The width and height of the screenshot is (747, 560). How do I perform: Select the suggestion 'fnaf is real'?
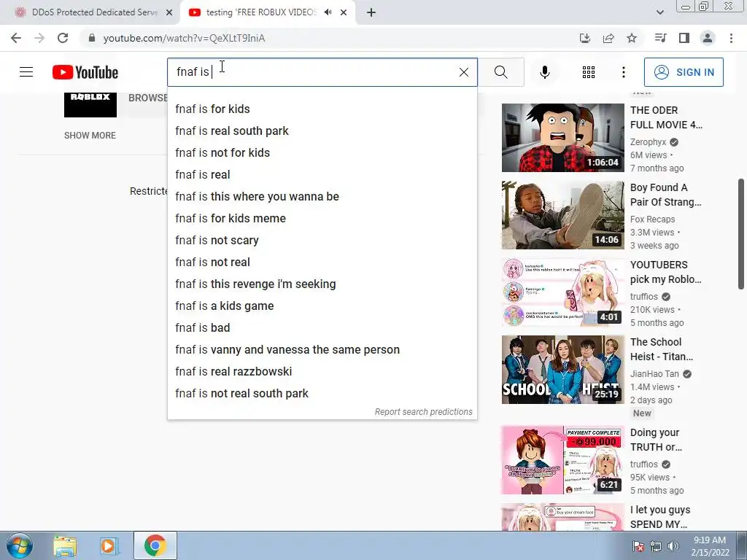[x=322, y=175]
